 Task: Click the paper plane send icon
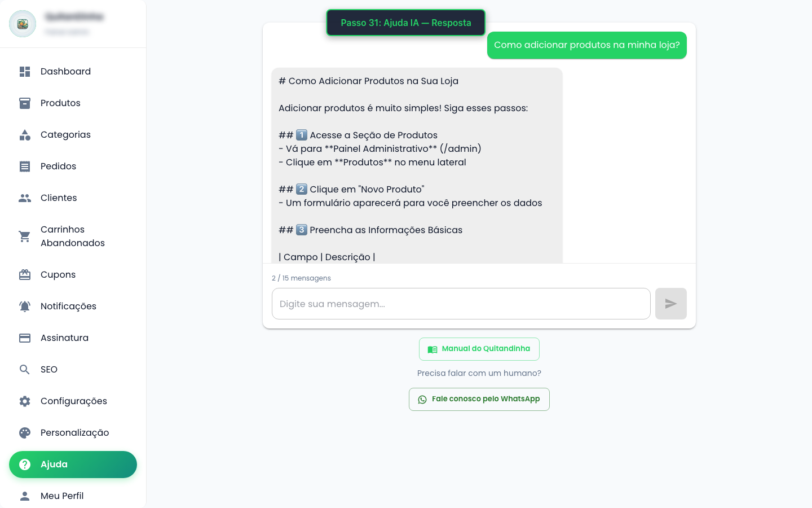(x=670, y=304)
